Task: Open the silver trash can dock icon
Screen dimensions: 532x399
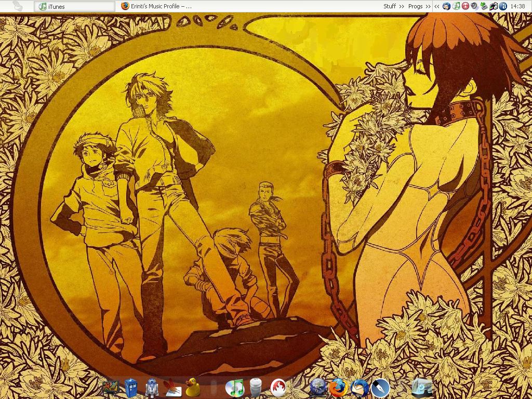Action: pyautogui.click(x=256, y=388)
